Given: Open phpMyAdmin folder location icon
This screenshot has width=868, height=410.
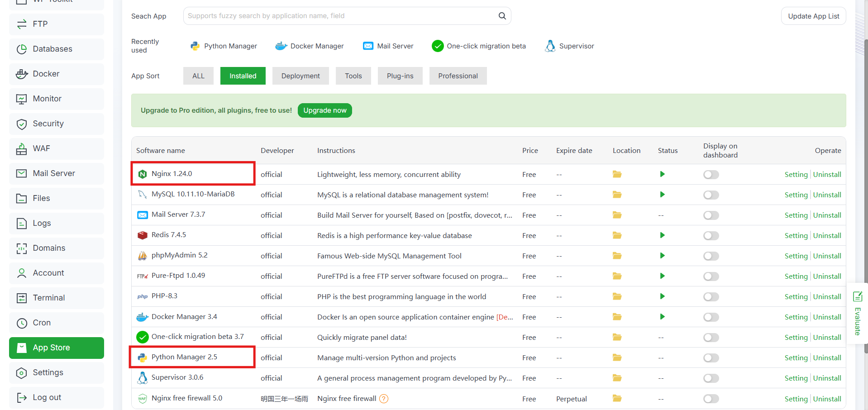Looking at the screenshot, I should (x=617, y=256).
